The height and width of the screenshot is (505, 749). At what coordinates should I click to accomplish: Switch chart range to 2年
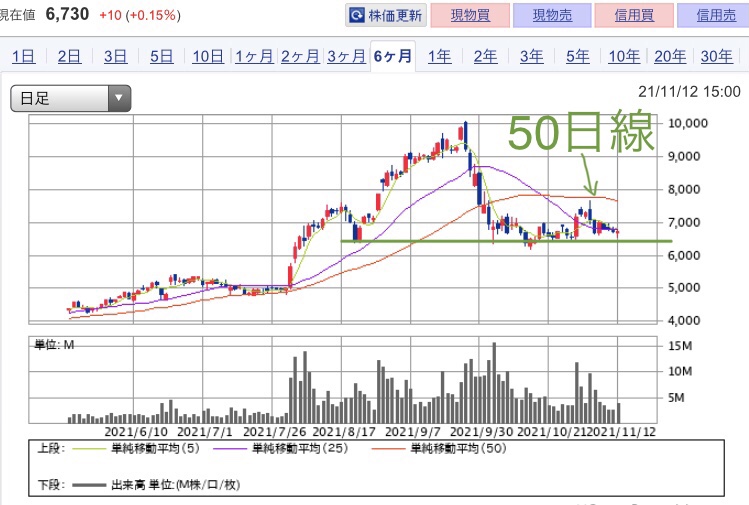(485, 56)
